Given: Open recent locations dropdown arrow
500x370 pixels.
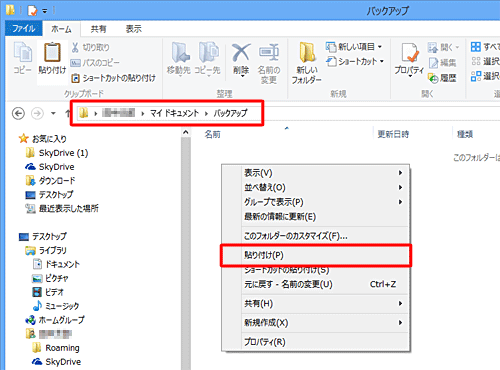Looking at the screenshot, I should [53, 114].
